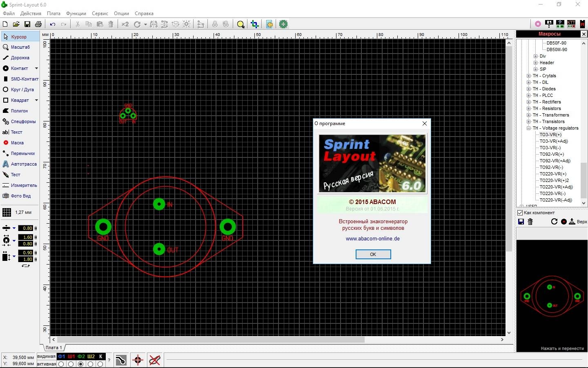This screenshot has height=368, width=588.
Task: Set layer Ш2 as active
Action: pyautogui.click(x=91, y=364)
